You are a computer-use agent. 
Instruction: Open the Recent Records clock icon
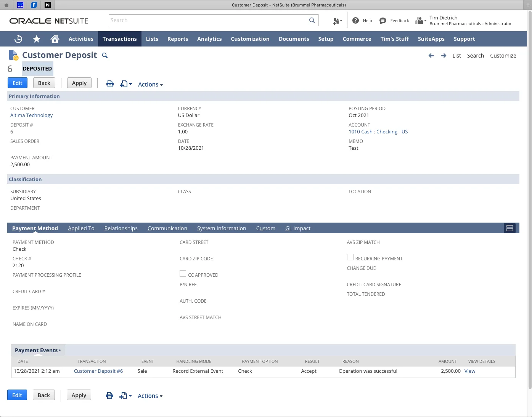coord(18,39)
